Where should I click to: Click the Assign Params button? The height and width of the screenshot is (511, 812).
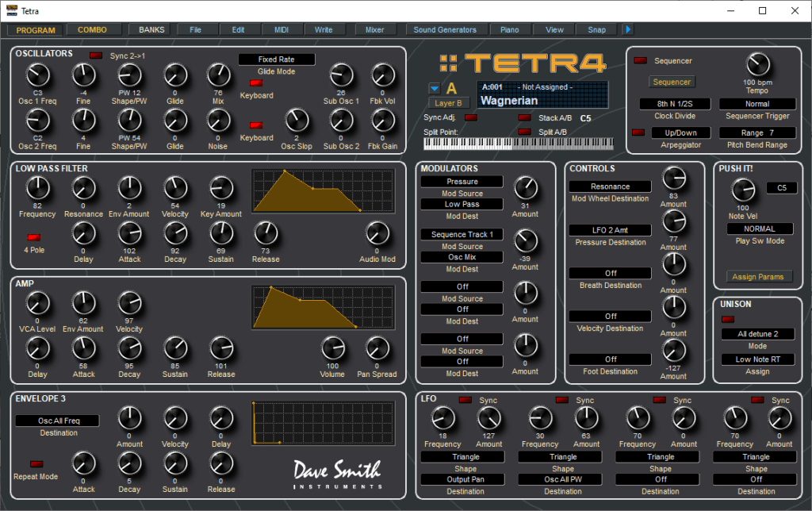759,277
